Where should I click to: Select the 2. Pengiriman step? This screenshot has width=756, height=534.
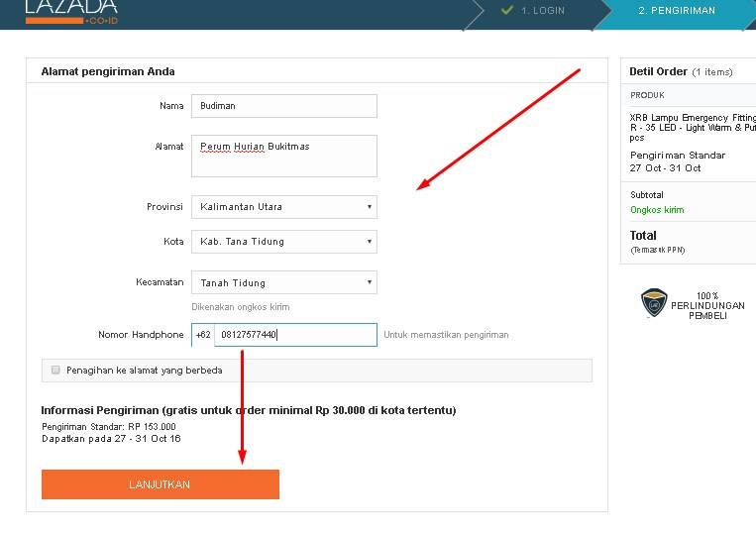(677, 10)
